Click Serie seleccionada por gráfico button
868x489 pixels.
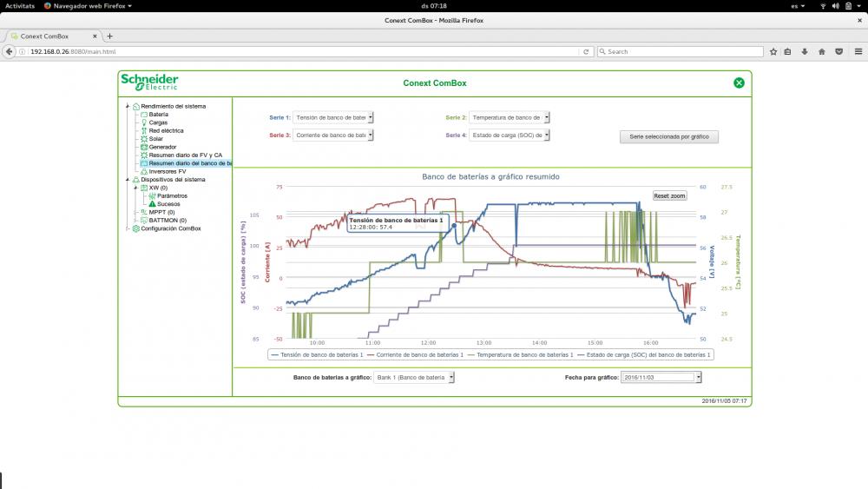click(668, 136)
